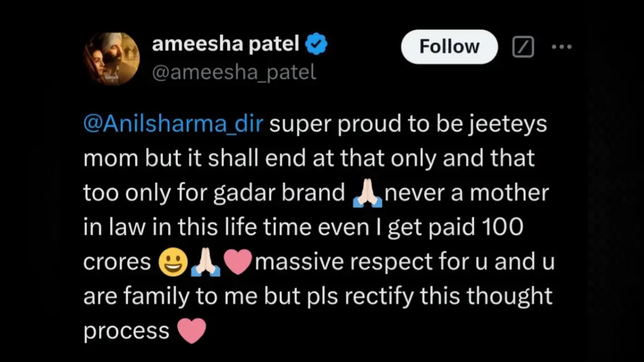Click the folded hands emoji after 'brand'
Viewport: 644px width, 362px height.
[x=368, y=195]
